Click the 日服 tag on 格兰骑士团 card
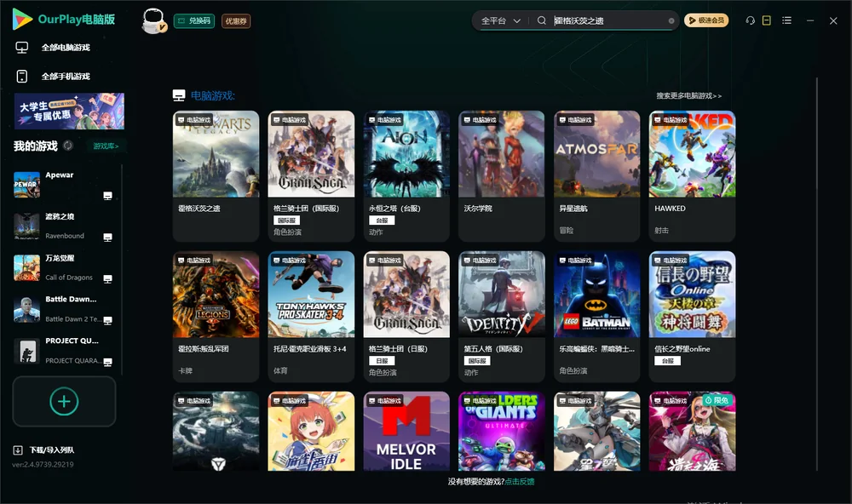The width and height of the screenshot is (852, 504). 382,361
